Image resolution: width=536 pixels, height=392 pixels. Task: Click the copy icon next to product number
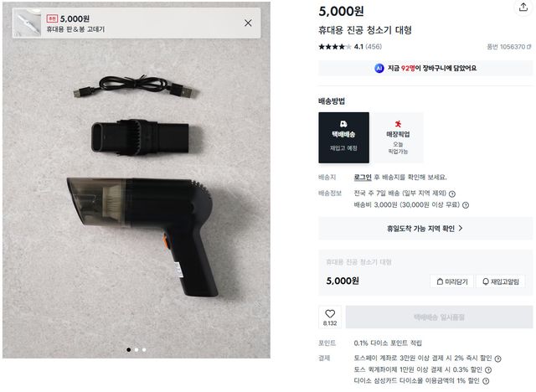(x=528, y=47)
